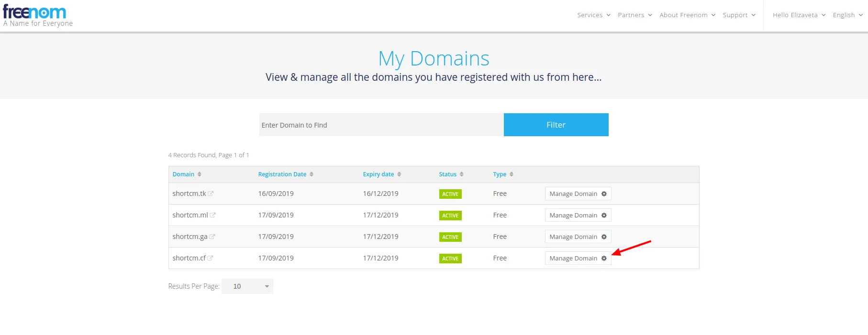The height and width of the screenshot is (335, 868).
Task: Expand the English language dropdown
Action: pos(847,15)
